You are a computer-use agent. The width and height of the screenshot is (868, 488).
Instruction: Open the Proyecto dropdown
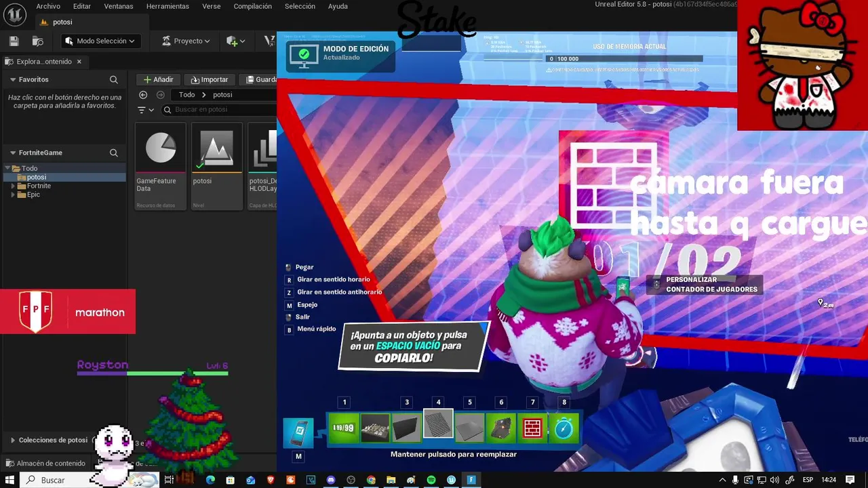(x=186, y=41)
